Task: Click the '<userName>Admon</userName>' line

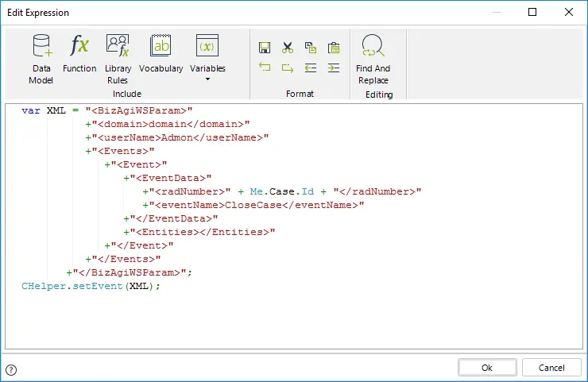Action: (x=177, y=137)
